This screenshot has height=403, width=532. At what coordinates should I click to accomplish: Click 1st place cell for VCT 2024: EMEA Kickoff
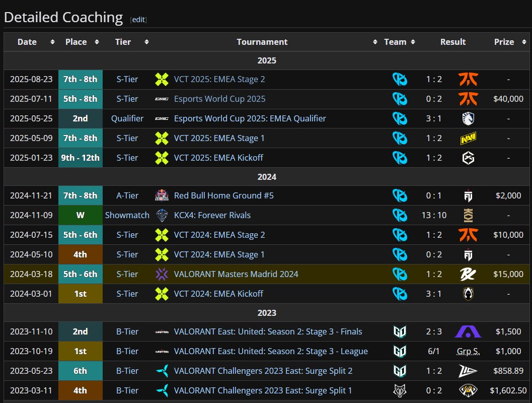[81, 294]
